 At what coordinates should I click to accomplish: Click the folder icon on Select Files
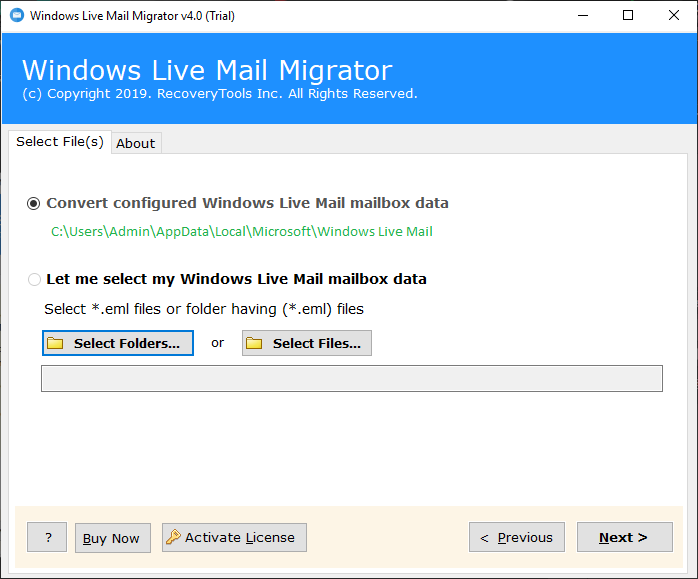coord(254,343)
